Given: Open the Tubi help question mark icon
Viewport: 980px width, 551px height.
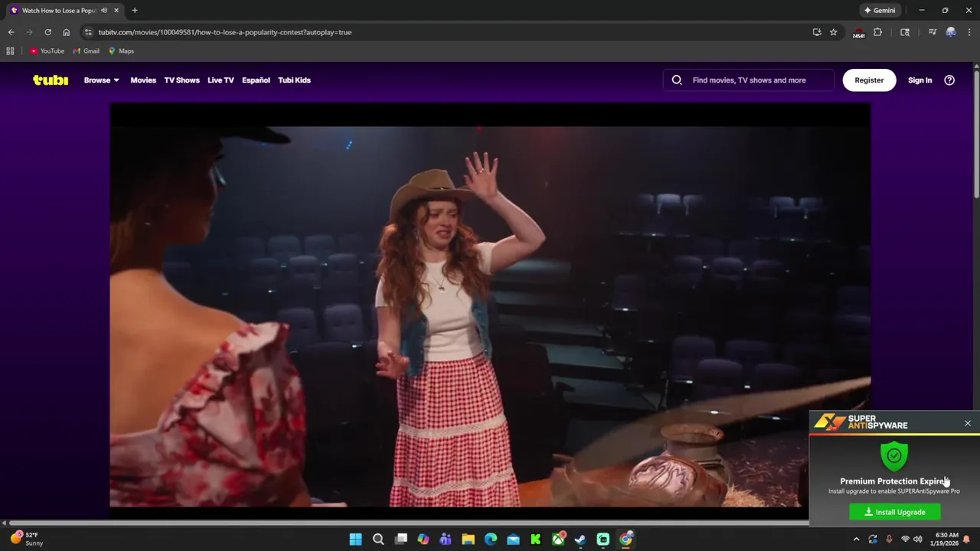Looking at the screenshot, I should pyautogui.click(x=949, y=80).
